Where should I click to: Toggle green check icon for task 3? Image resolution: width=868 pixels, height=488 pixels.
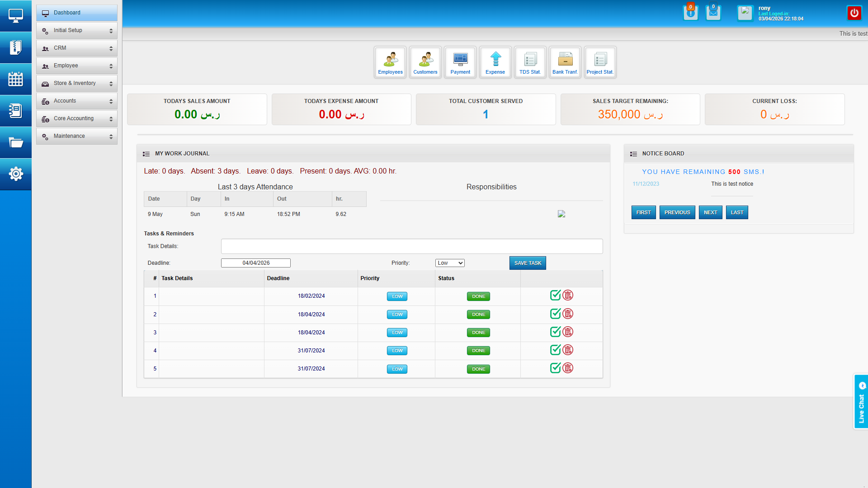tap(555, 332)
